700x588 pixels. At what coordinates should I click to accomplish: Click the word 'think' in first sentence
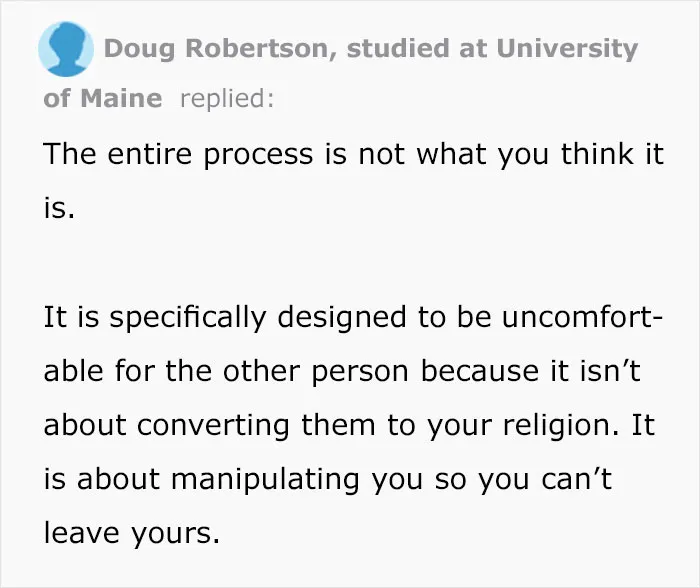[x=597, y=154]
